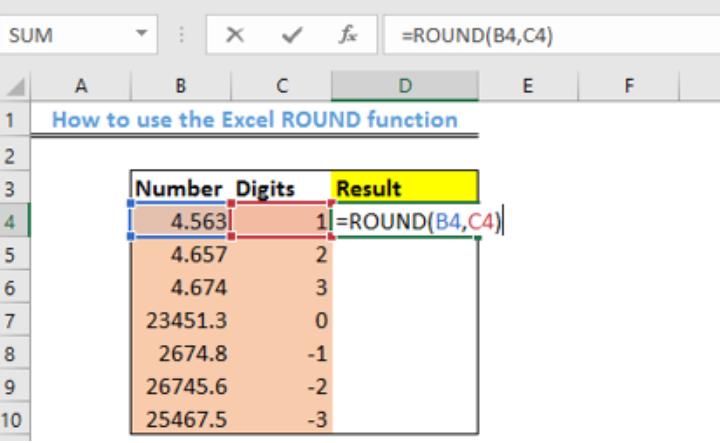
Task: Click empty Result cell in row 5
Action: click(x=405, y=254)
